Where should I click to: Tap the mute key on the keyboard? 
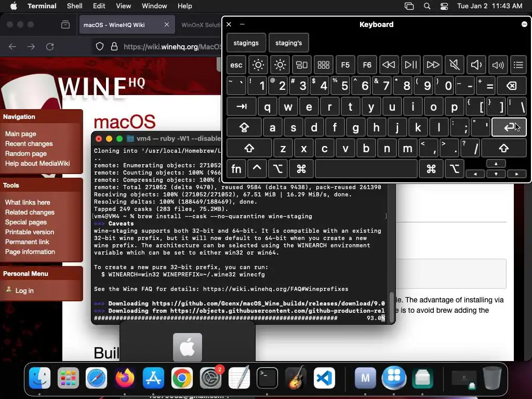point(454,65)
